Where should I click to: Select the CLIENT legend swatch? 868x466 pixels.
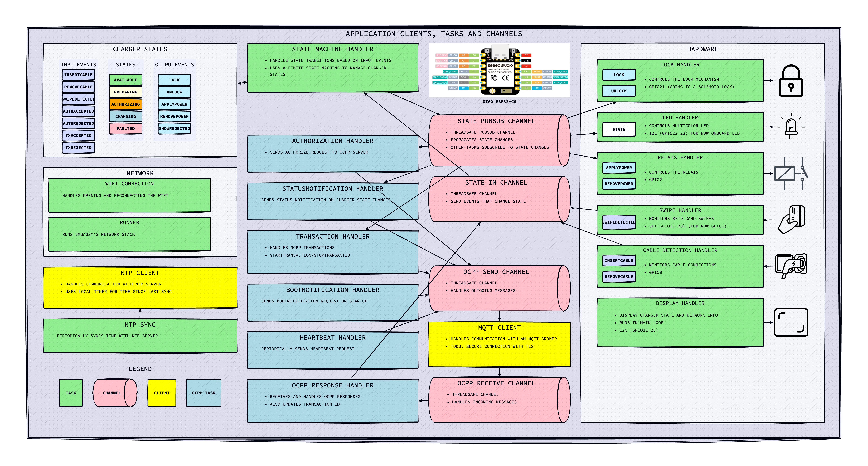pyautogui.click(x=162, y=393)
